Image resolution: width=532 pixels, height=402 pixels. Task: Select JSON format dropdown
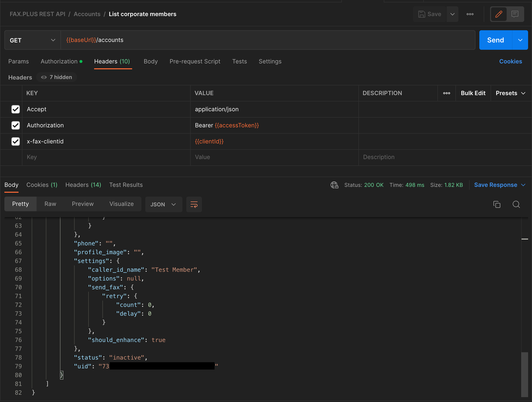pos(162,204)
